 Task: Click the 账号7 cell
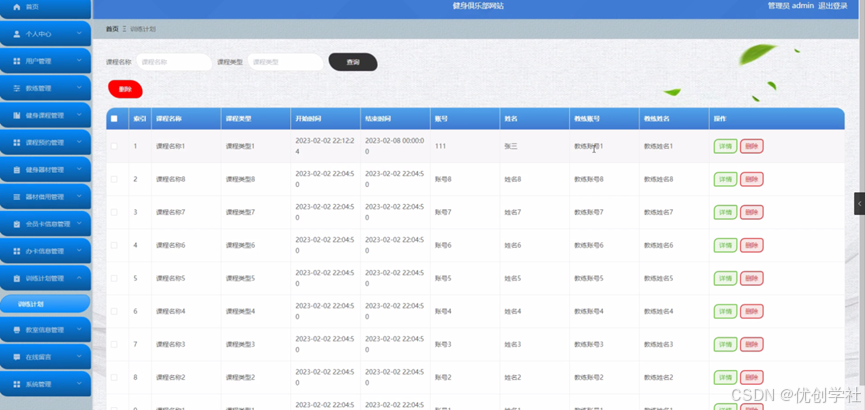tap(443, 212)
